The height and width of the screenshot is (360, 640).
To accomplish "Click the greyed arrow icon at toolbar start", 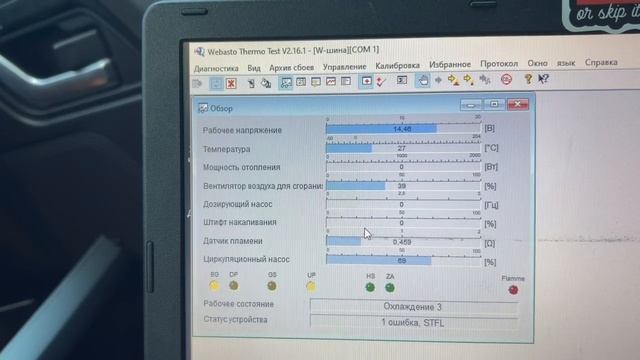I will coord(198,84).
